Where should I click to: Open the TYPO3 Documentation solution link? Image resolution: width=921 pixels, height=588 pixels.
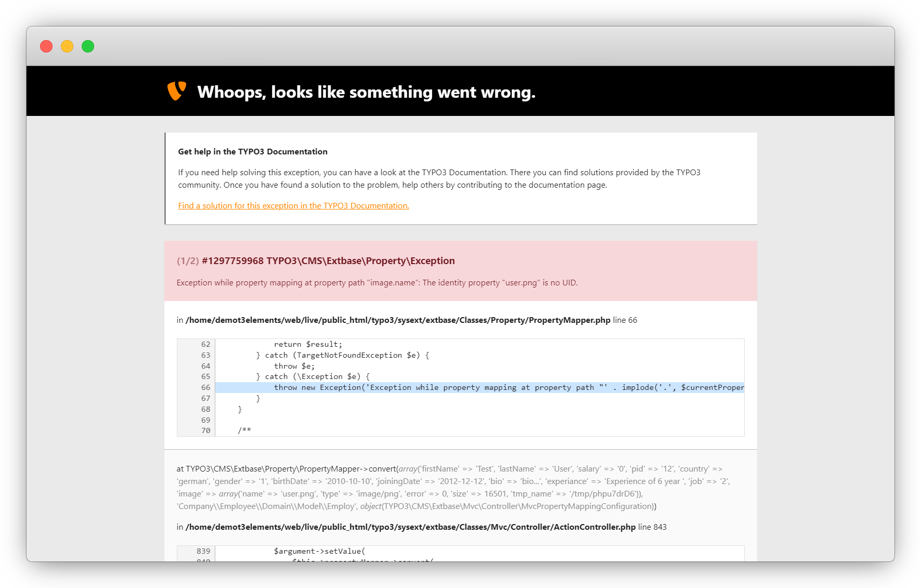(293, 206)
